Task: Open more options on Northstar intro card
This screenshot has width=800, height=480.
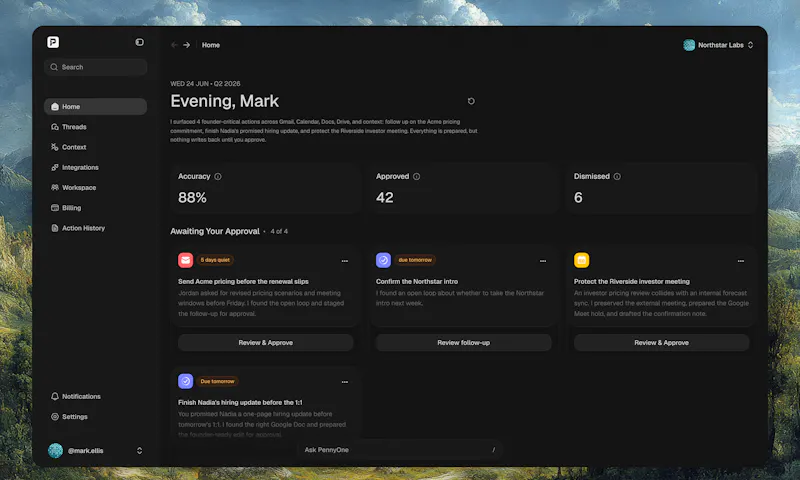Action: coord(543,261)
